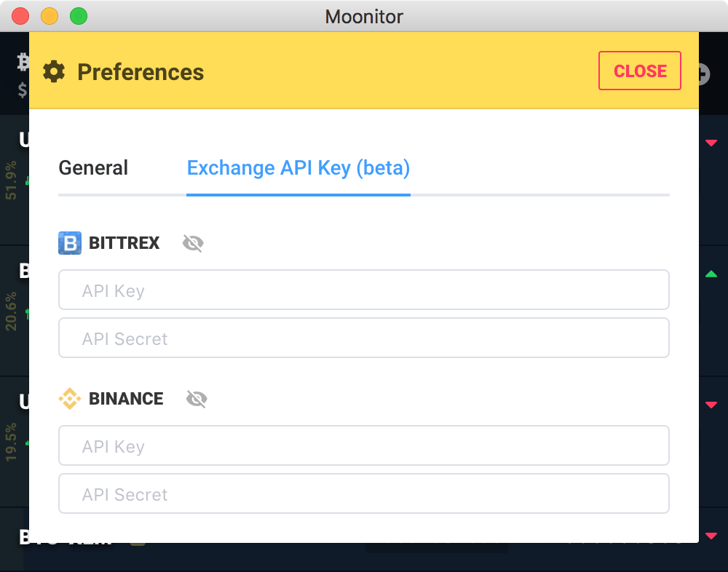Image resolution: width=728 pixels, height=572 pixels.
Task: Click the Bittrex logo icon
Action: (x=68, y=243)
